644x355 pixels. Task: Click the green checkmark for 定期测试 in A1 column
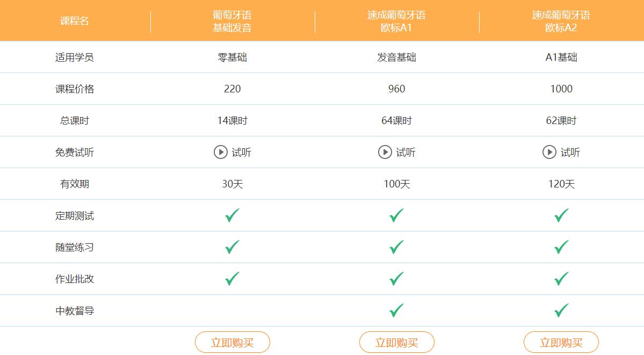[395, 215]
